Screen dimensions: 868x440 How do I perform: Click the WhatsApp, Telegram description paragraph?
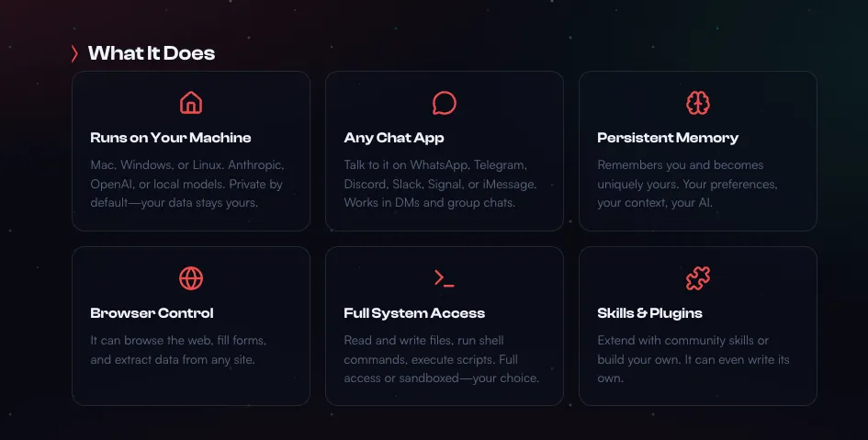(440, 184)
